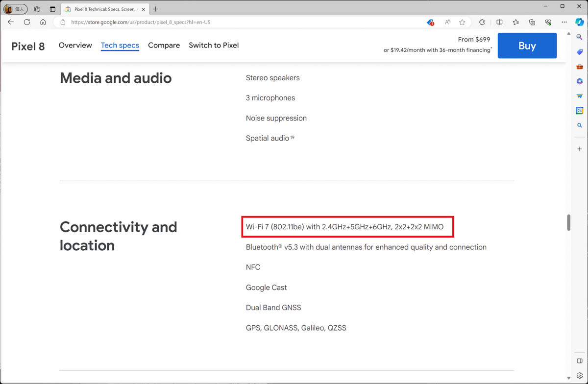Open the sidebar Tools briefcase icon
This screenshot has width=588, height=384.
pyautogui.click(x=579, y=67)
